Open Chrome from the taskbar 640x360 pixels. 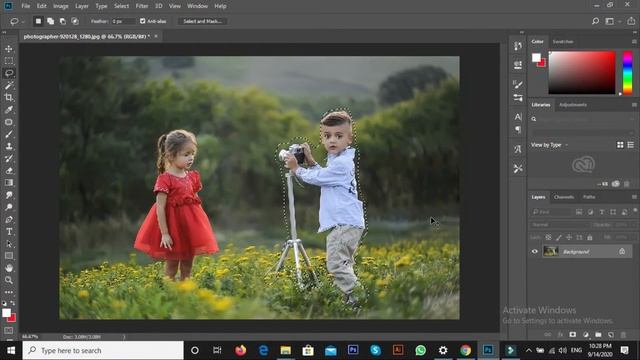point(465,350)
